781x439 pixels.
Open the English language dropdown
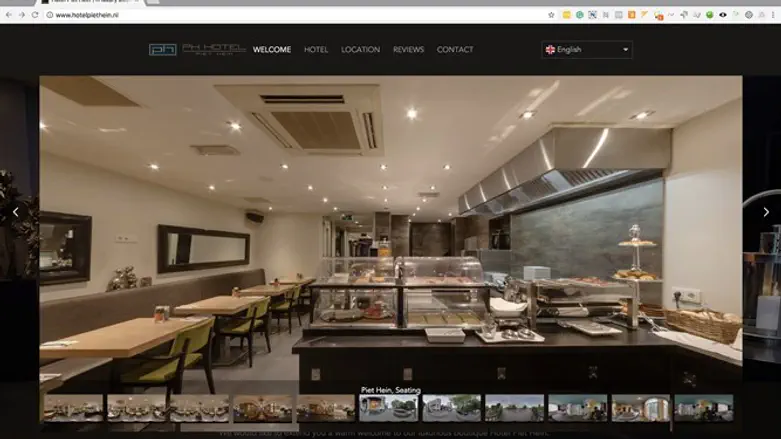click(x=587, y=49)
